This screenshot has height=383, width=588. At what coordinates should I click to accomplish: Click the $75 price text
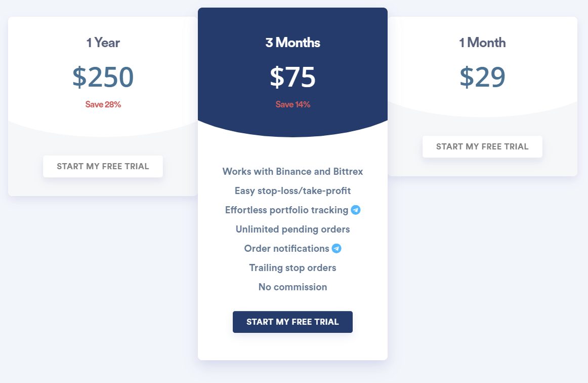coord(293,77)
